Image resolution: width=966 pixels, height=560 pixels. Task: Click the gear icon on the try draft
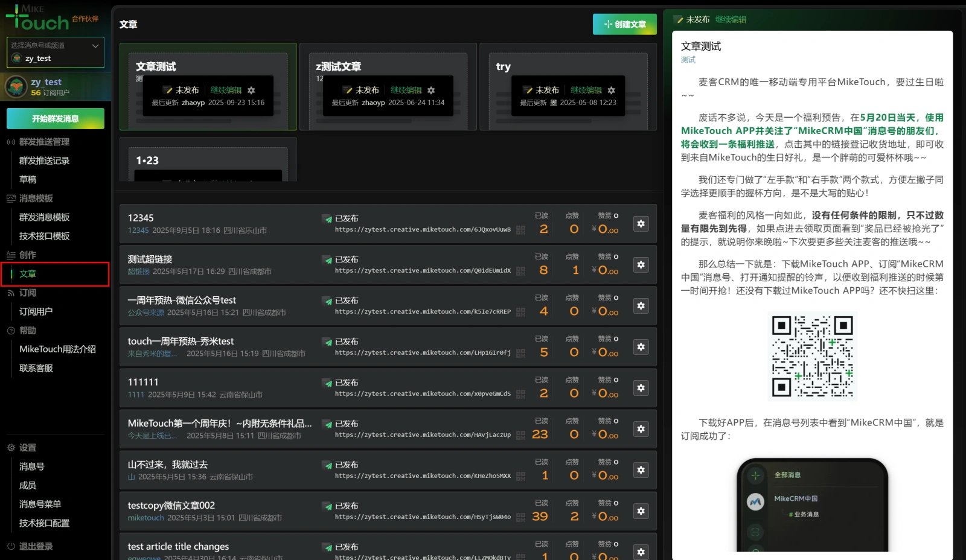pyautogui.click(x=611, y=91)
